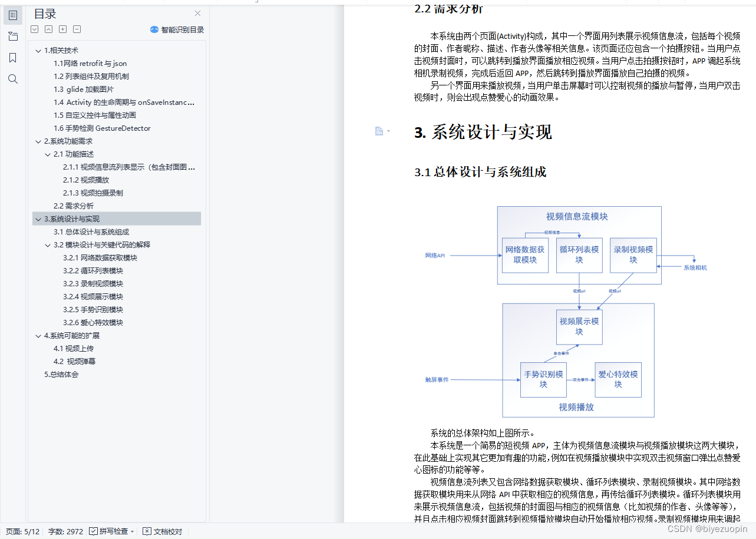Click the blue smart-recognition robot icon
This screenshot has width=756, height=539.
[x=154, y=29]
